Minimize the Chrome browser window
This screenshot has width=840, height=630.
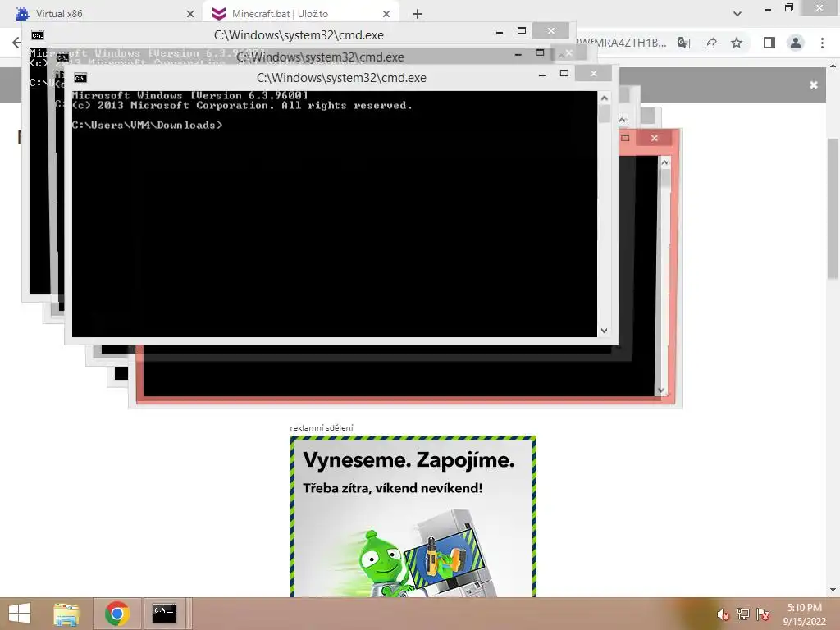(768, 8)
